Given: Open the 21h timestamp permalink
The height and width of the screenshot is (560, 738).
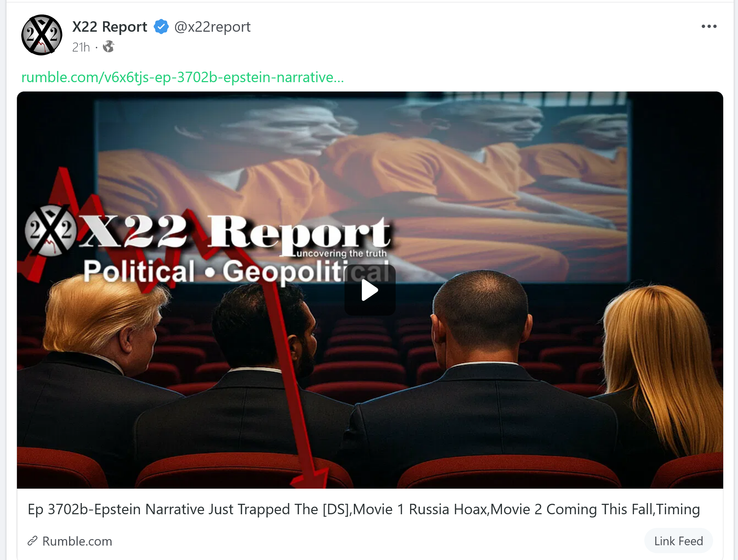Looking at the screenshot, I should point(81,47).
